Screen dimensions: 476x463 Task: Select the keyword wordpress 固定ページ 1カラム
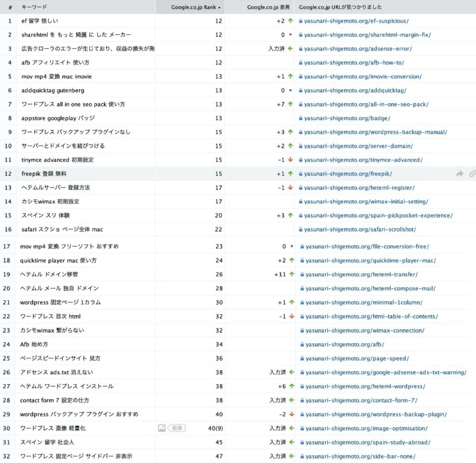click(60, 302)
